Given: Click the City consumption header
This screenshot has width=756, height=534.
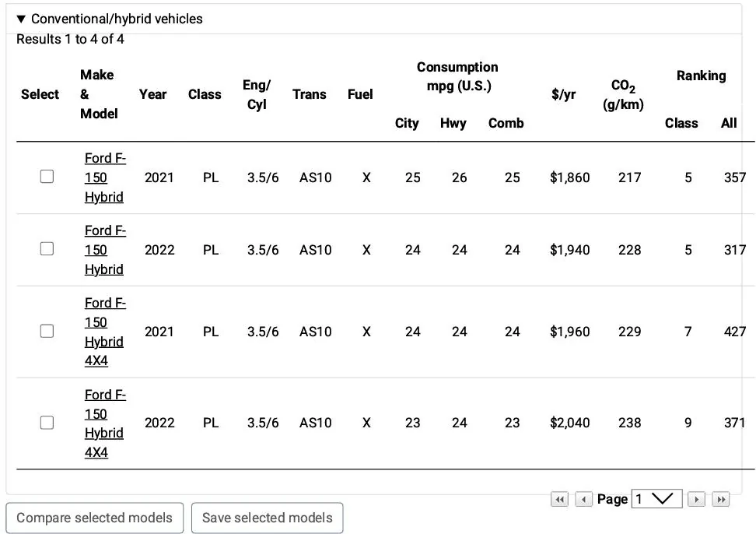Looking at the screenshot, I should click(x=407, y=123).
